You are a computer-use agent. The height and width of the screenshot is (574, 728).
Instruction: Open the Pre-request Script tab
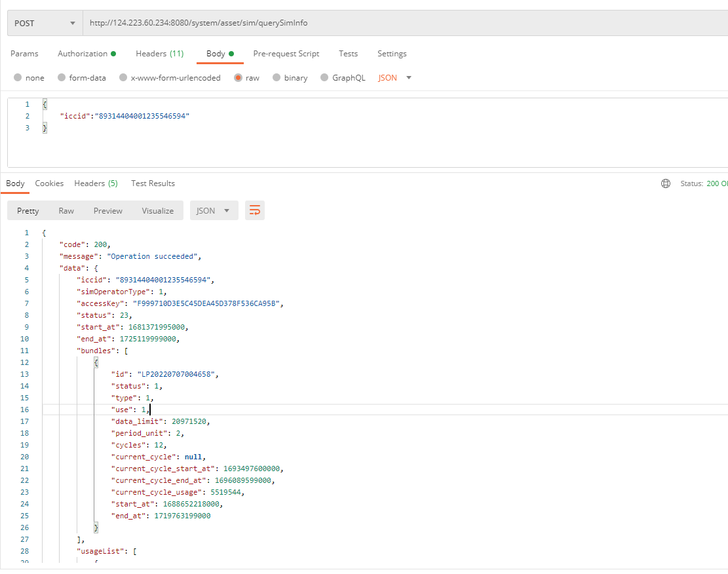point(286,54)
